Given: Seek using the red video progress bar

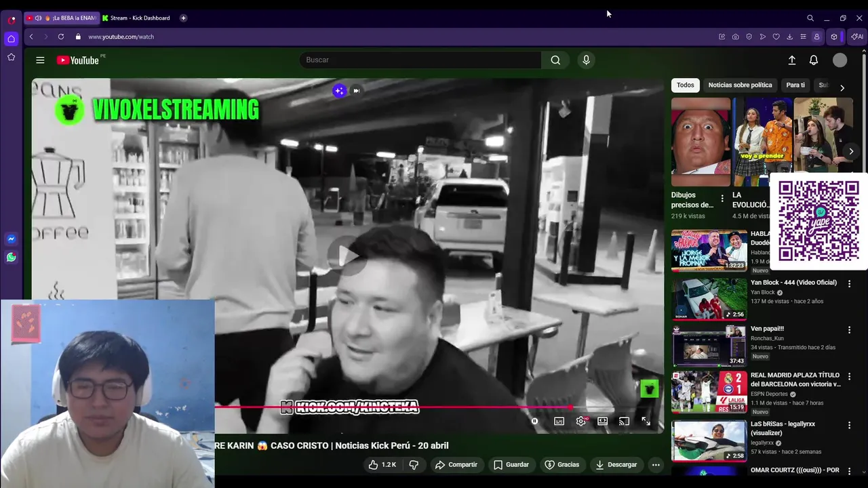Looking at the screenshot, I should click(393, 407).
